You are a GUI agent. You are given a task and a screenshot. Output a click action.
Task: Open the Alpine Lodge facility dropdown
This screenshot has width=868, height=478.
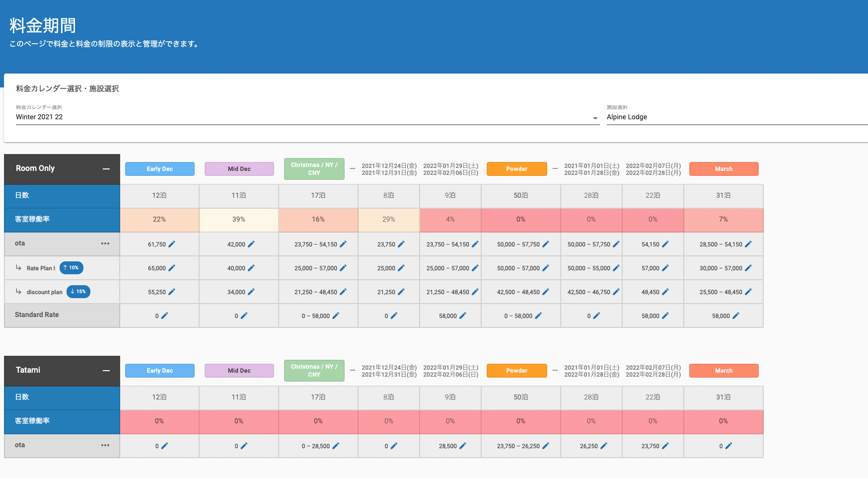[x=735, y=117]
